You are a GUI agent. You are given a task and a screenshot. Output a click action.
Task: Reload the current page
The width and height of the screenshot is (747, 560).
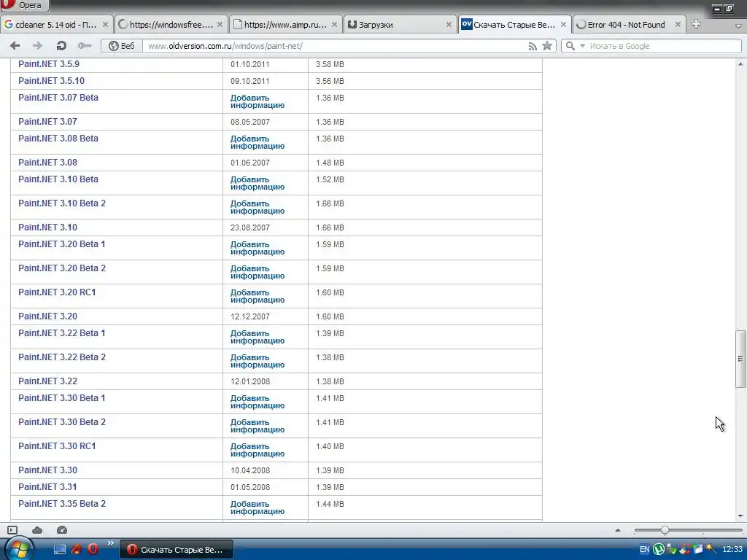click(x=61, y=46)
